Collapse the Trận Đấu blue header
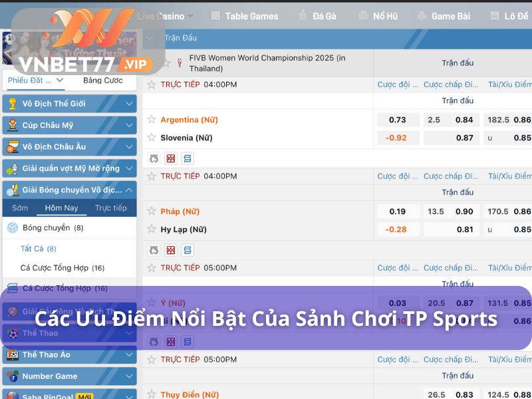The height and width of the screenshot is (399, 532). (x=149, y=38)
